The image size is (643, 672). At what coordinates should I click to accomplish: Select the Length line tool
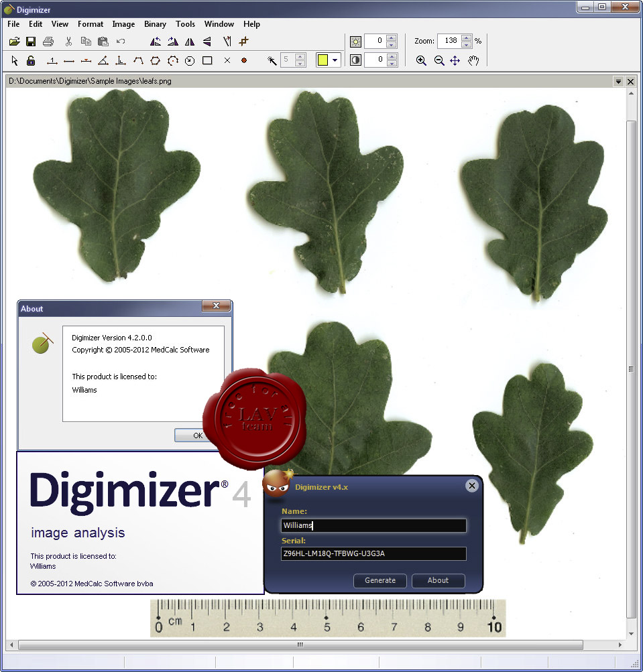(x=69, y=61)
